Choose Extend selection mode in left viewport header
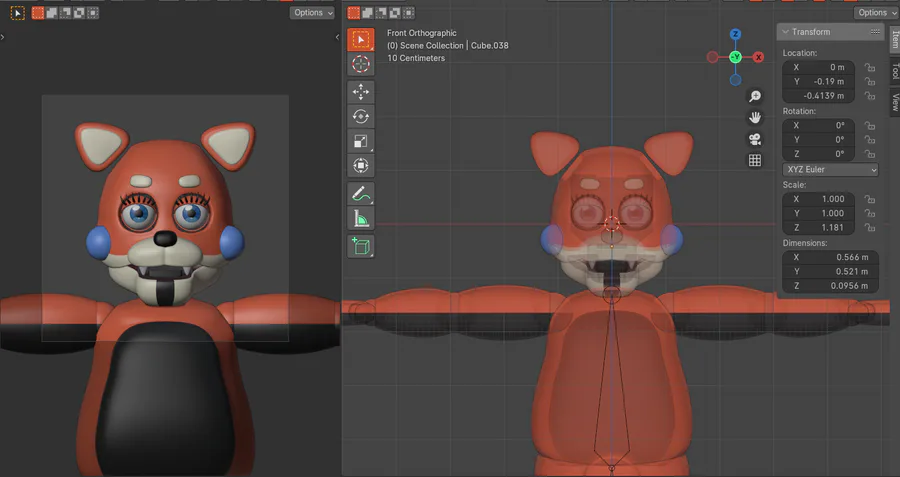The width and height of the screenshot is (900, 477). 52,13
